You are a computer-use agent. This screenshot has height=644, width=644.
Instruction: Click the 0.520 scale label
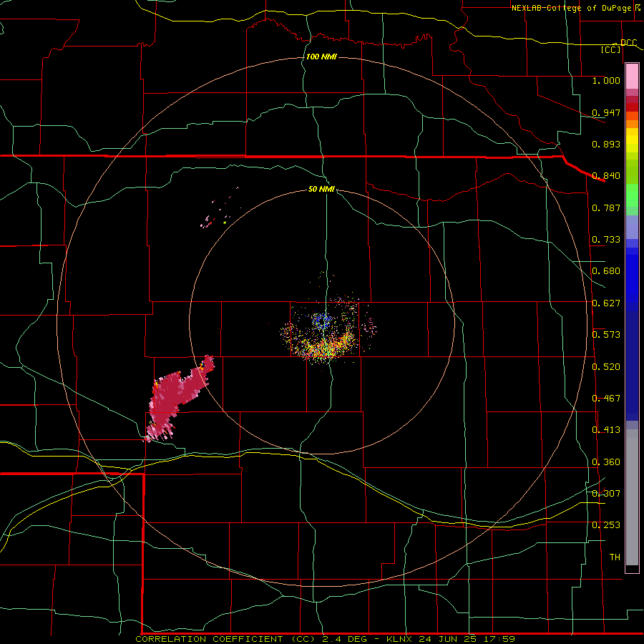(606, 367)
